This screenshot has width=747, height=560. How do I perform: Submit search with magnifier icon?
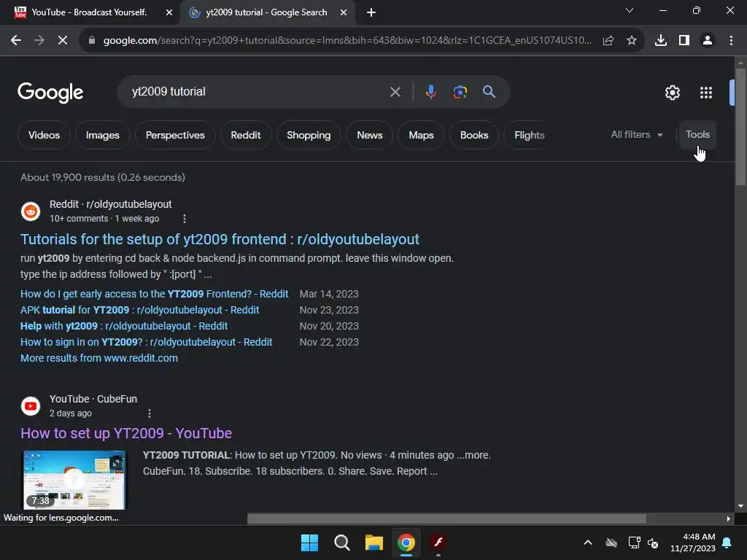tap(489, 92)
